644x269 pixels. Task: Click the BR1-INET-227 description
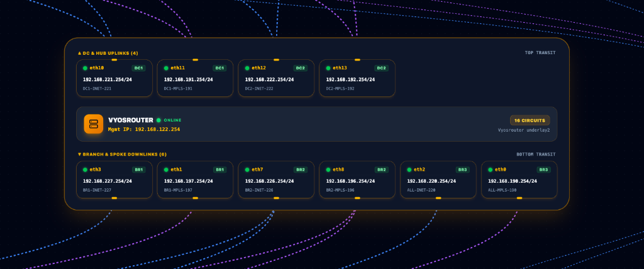tap(97, 190)
